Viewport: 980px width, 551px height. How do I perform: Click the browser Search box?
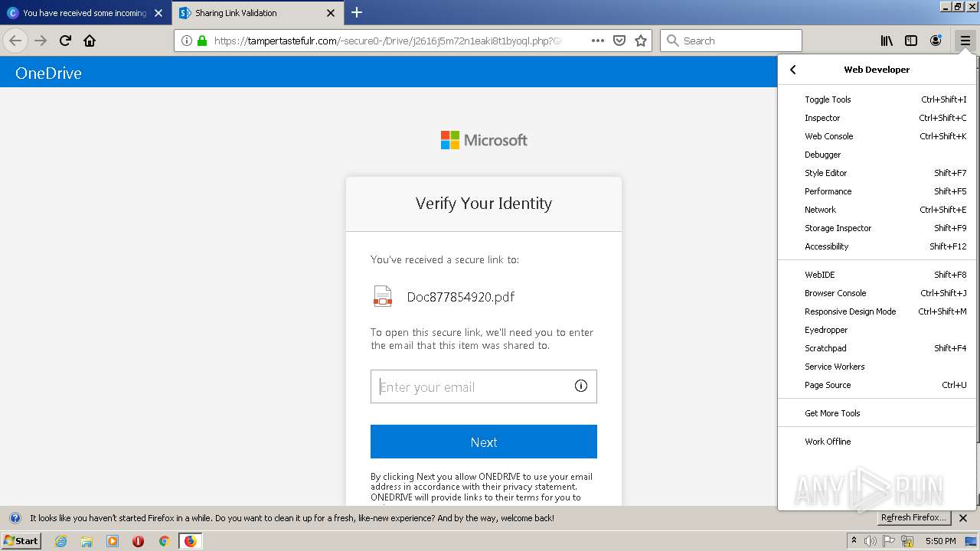click(x=731, y=41)
